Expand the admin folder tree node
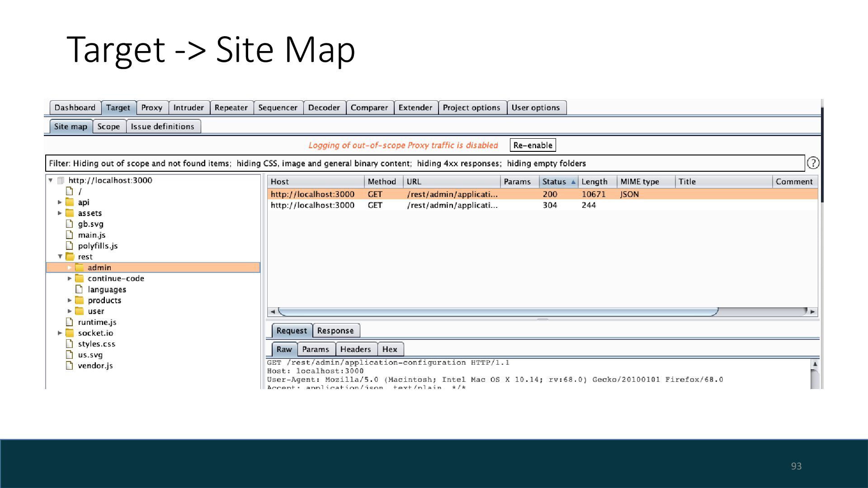 click(70, 267)
